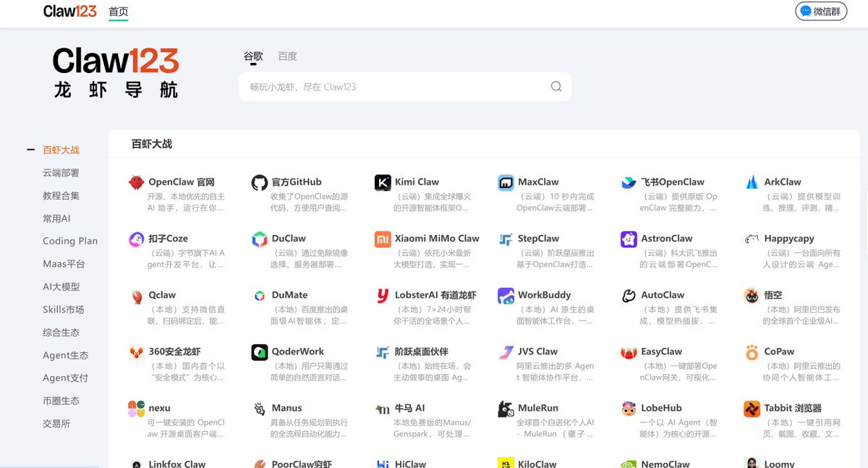Open the CoPaw orange paw icon
Image resolution: width=868 pixels, height=468 pixels.
pyautogui.click(x=752, y=352)
